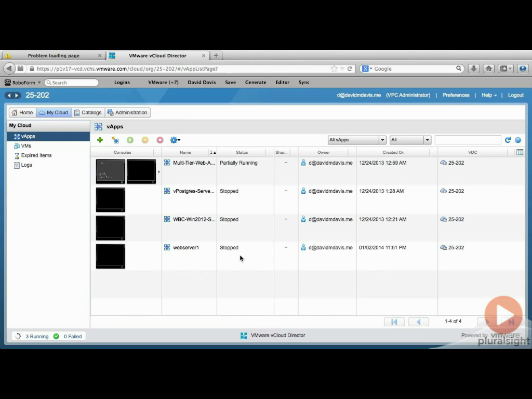The height and width of the screenshot is (399, 532).
Task: Click the navigate back arrow beside 25-202
Action: coord(9,96)
